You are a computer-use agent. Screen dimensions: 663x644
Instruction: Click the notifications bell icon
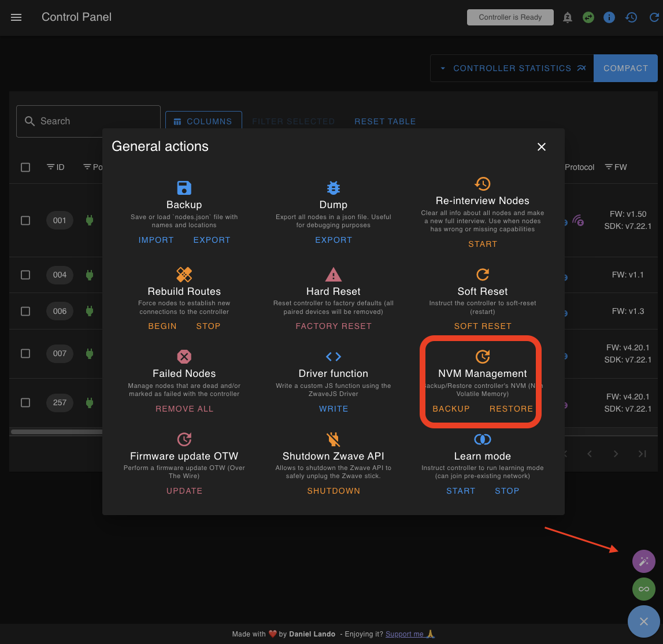(x=567, y=17)
